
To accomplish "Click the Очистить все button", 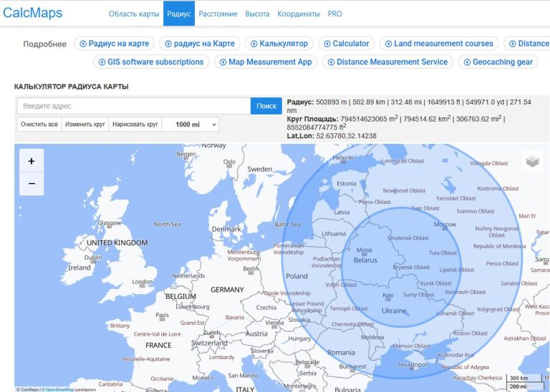I will (39, 124).
